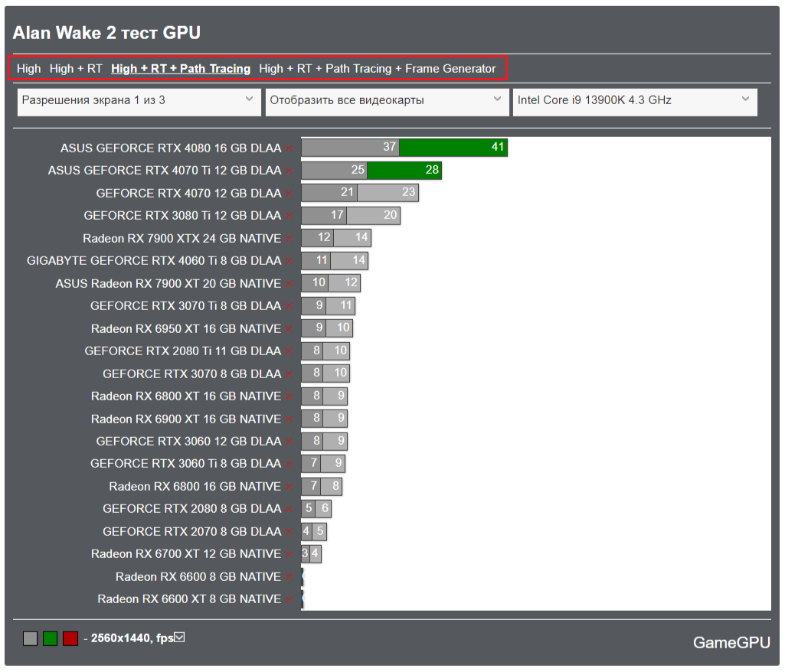Remove ASUS Radeon RX 7900 XT X icon
The width and height of the screenshot is (785, 672).
[289, 284]
